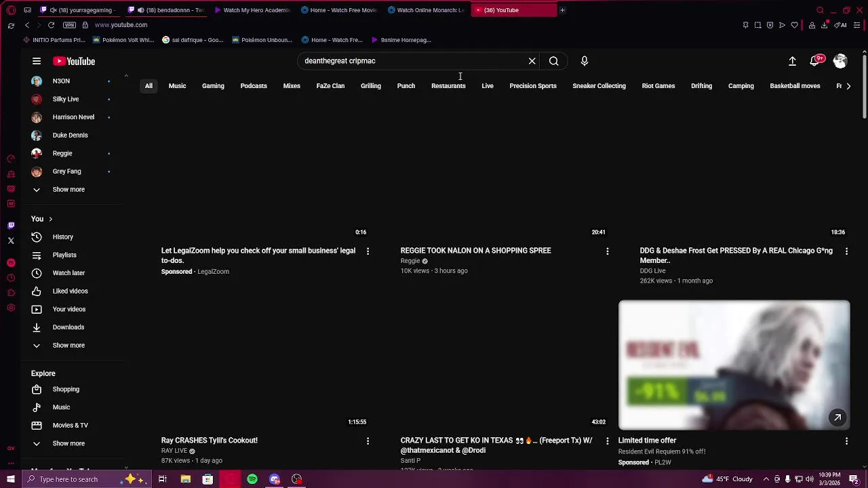Open REGGIE TOOK NALON ON A SHOPPING SPREE
This screenshot has width=868, height=488.
click(x=475, y=251)
